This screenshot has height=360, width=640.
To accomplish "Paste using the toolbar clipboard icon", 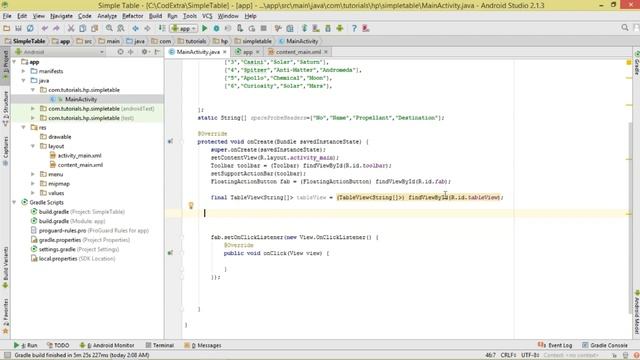I will [95, 28].
